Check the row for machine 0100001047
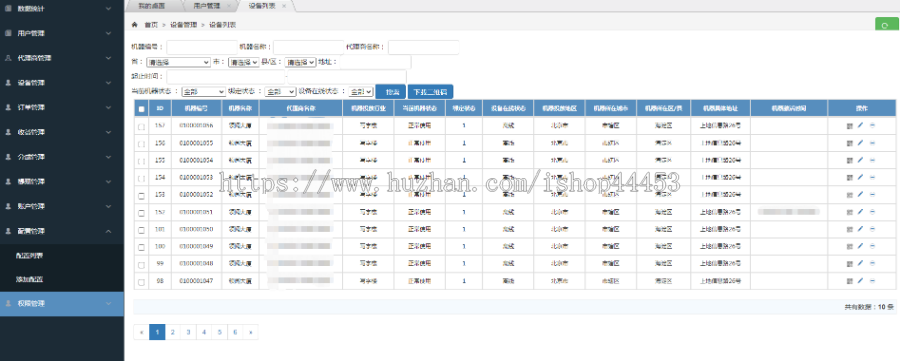The image size is (900, 361). 141,281
